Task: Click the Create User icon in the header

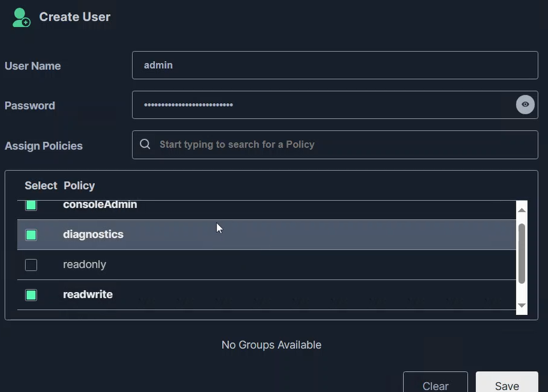Action: (21, 17)
